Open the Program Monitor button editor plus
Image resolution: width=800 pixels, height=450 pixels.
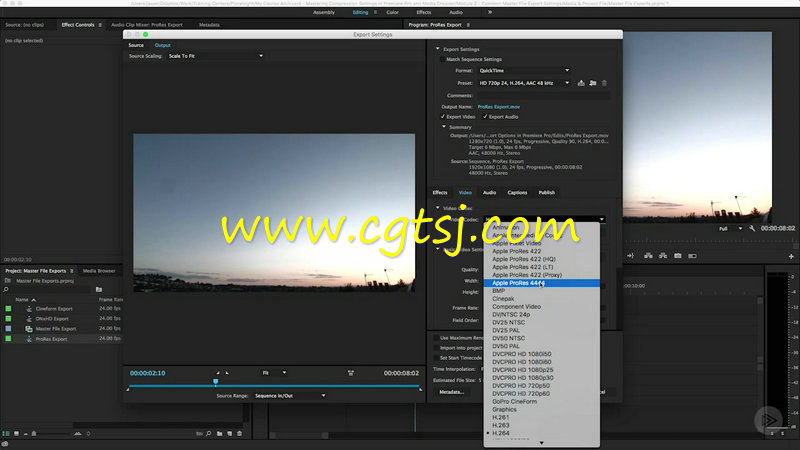point(791,257)
